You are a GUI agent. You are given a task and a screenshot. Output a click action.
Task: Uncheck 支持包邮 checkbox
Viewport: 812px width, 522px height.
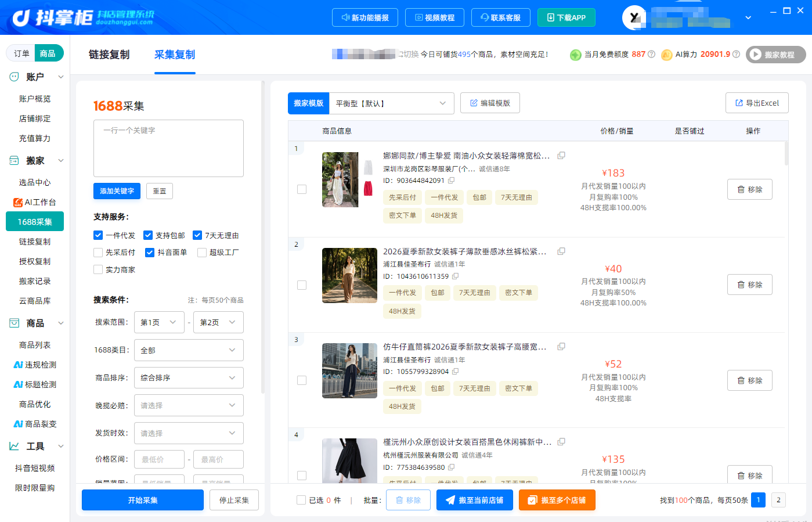(x=148, y=235)
